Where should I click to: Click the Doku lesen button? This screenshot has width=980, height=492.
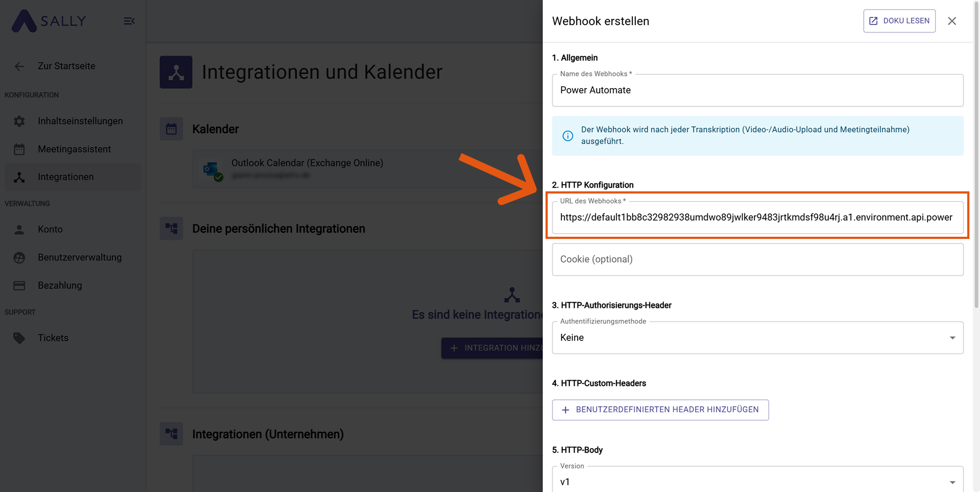pyautogui.click(x=899, y=21)
